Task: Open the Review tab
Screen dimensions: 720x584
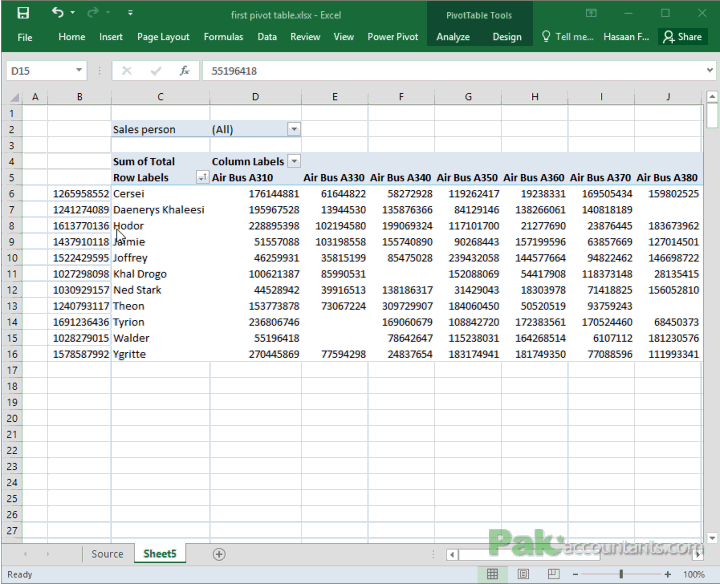Action: coord(305,37)
